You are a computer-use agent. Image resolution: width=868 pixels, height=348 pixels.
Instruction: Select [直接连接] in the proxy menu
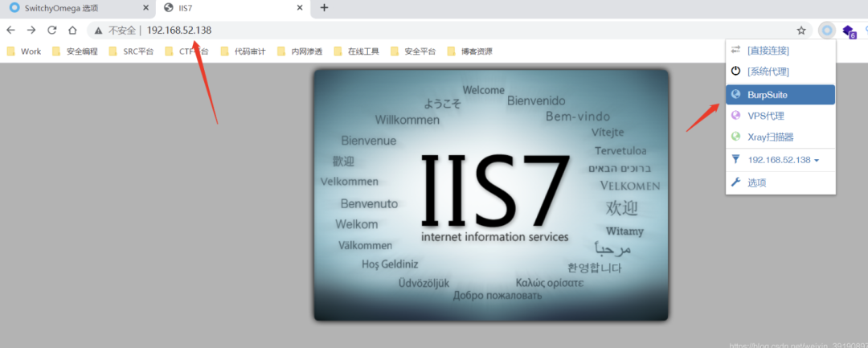780,51
